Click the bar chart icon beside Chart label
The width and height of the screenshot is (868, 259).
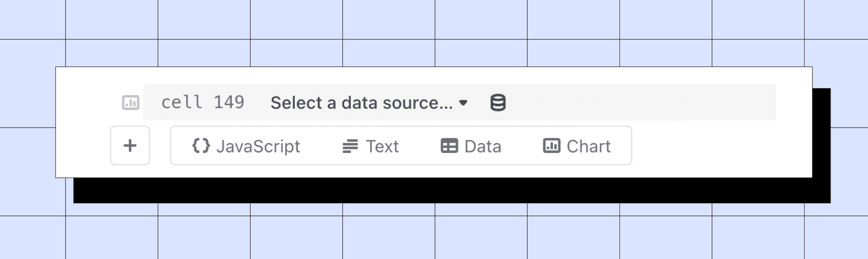pos(551,146)
